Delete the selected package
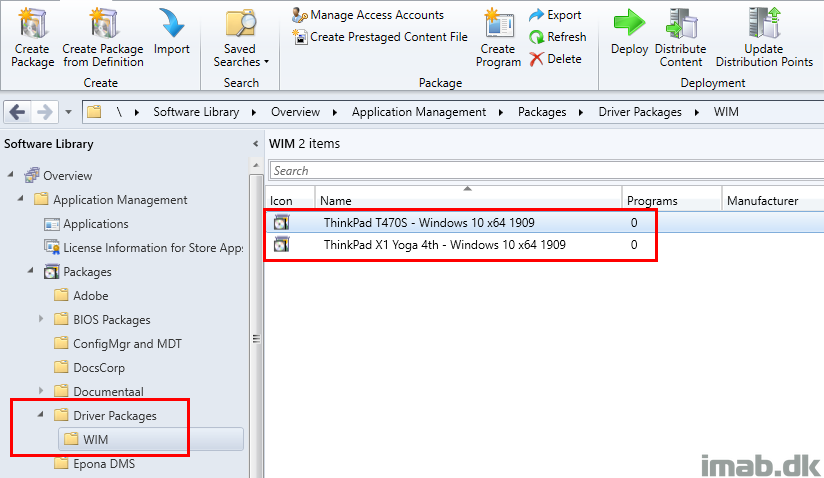This screenshot has width=824, height=478. point(555,59)
